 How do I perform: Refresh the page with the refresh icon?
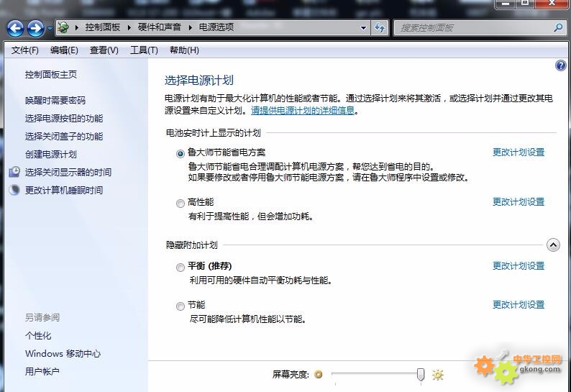pyautogui.click(x=380, y=27)
